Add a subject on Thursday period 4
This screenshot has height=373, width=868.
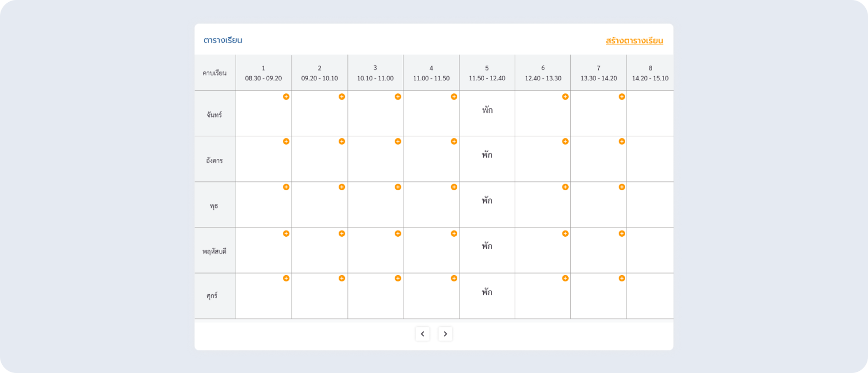pyautogui.click(x=454, y=234)
